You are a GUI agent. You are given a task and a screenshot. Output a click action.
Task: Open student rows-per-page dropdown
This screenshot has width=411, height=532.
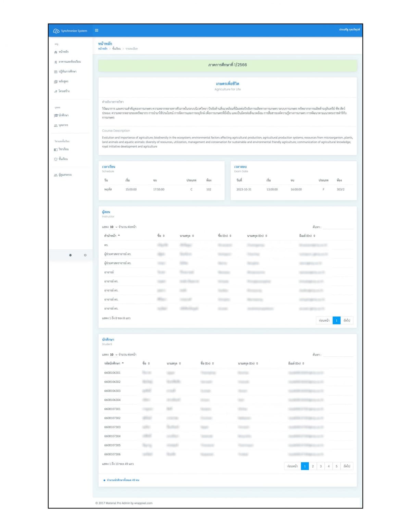pos(114,355)
